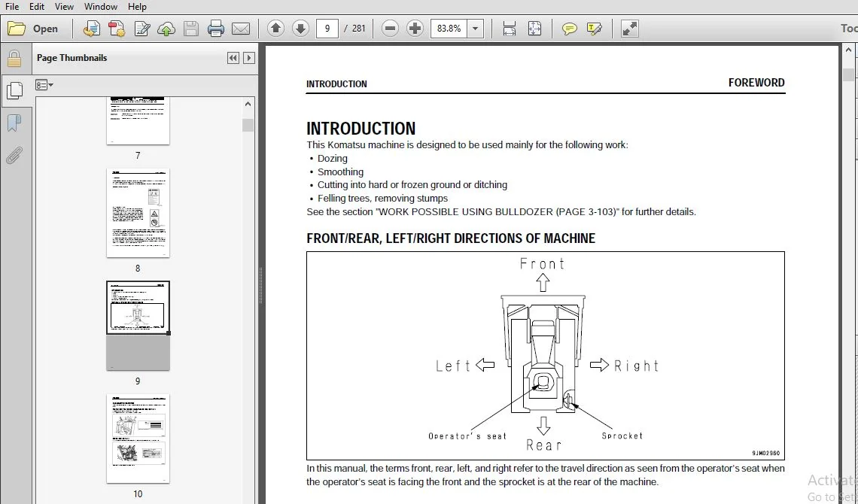This screenshot has width=858, height=504.
Task: Click the zoom value field 83.8%
Action: click(449, 29)
